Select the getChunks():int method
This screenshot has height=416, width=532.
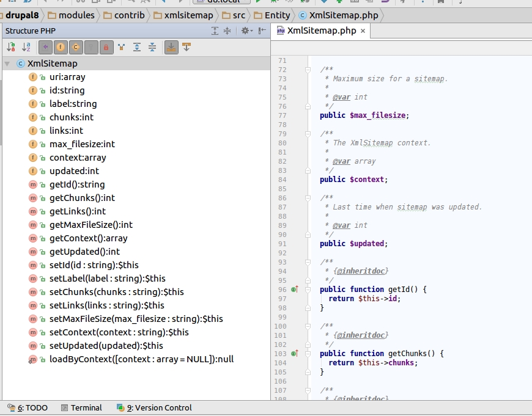click(82, 198)
